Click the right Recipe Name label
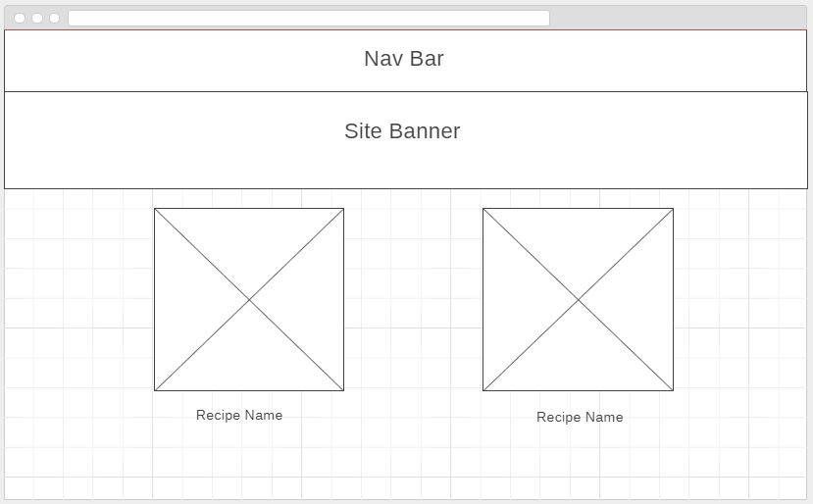 579,418
